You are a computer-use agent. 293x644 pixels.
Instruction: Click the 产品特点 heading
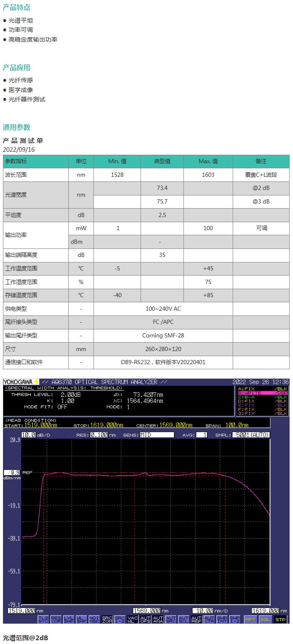point(17,8)
